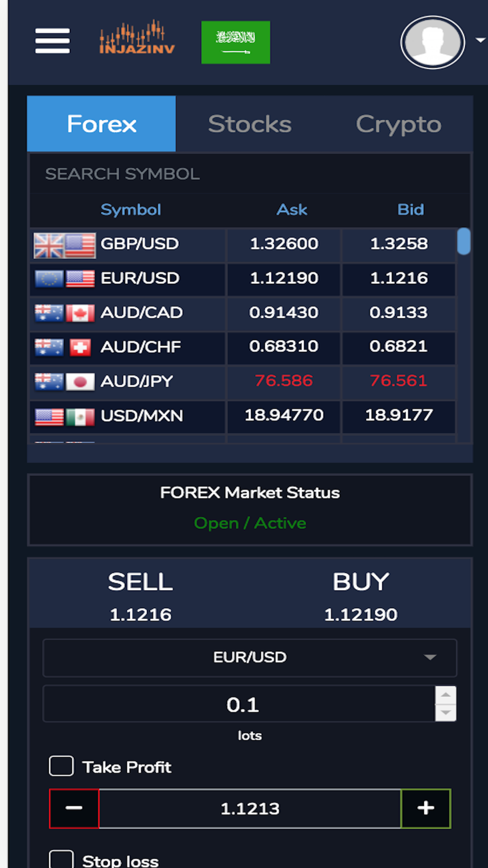The image size is (488, 868).
Task: Expand the dropdown arrow beside profile avatar
Action: point(481,41)
